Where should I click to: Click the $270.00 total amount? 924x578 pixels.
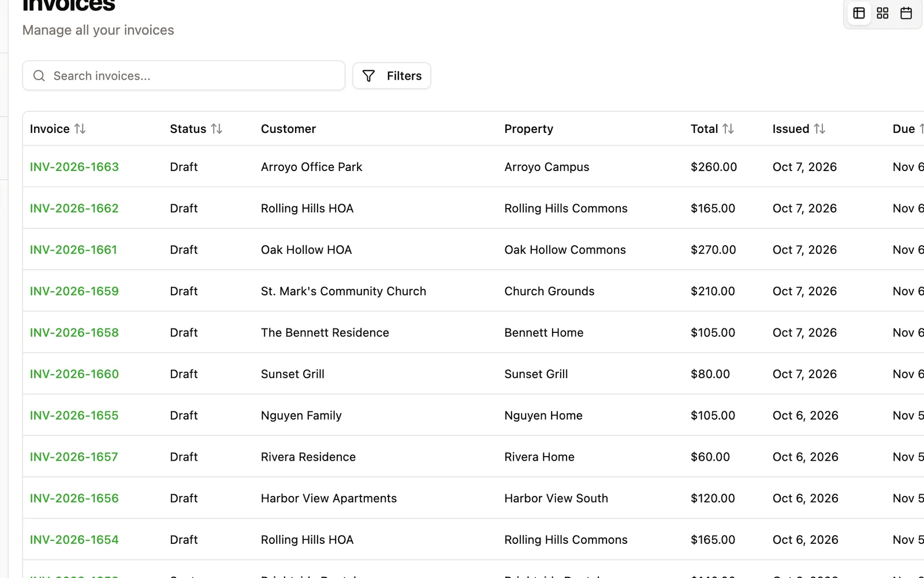click(x=713, y=250)
